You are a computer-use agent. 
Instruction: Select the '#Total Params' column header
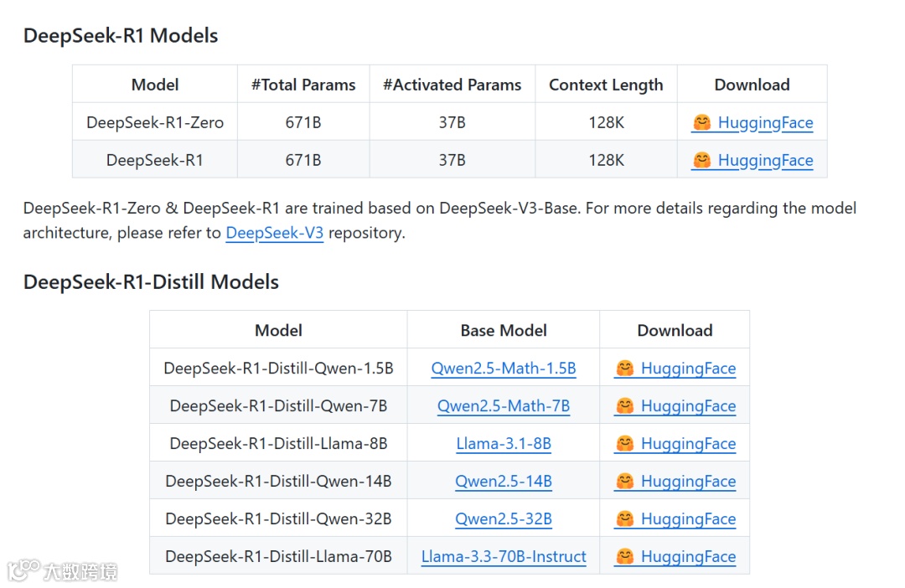click(x=303, y=85)
